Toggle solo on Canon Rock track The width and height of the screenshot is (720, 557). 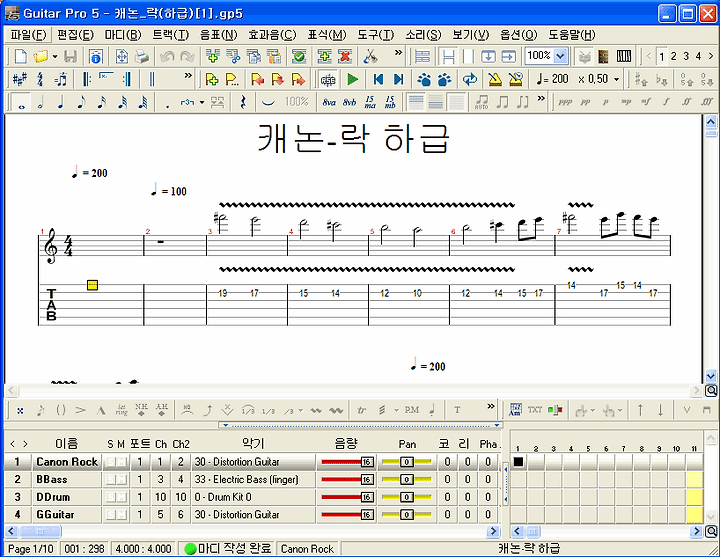[110, 462]
